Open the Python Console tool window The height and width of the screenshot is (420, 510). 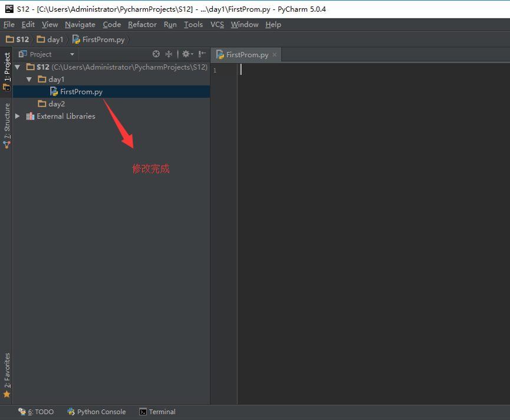(x=96, y=412)
